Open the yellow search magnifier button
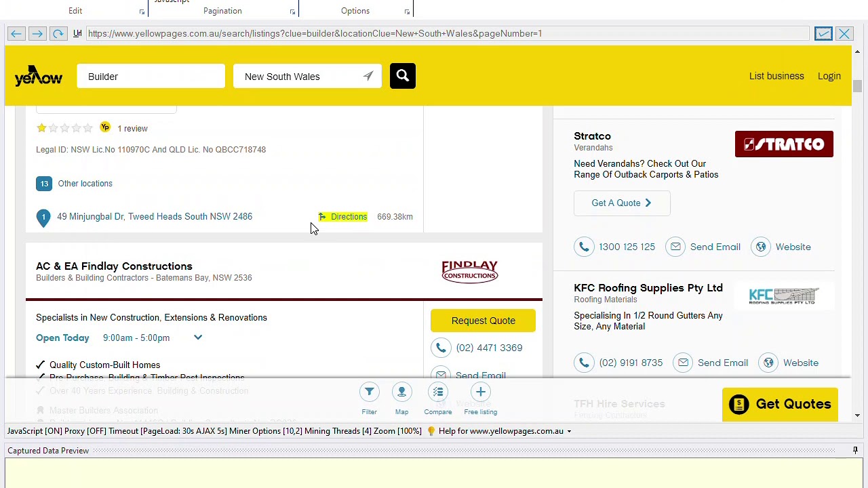This screenshot has width=868, height=488. 403,76
